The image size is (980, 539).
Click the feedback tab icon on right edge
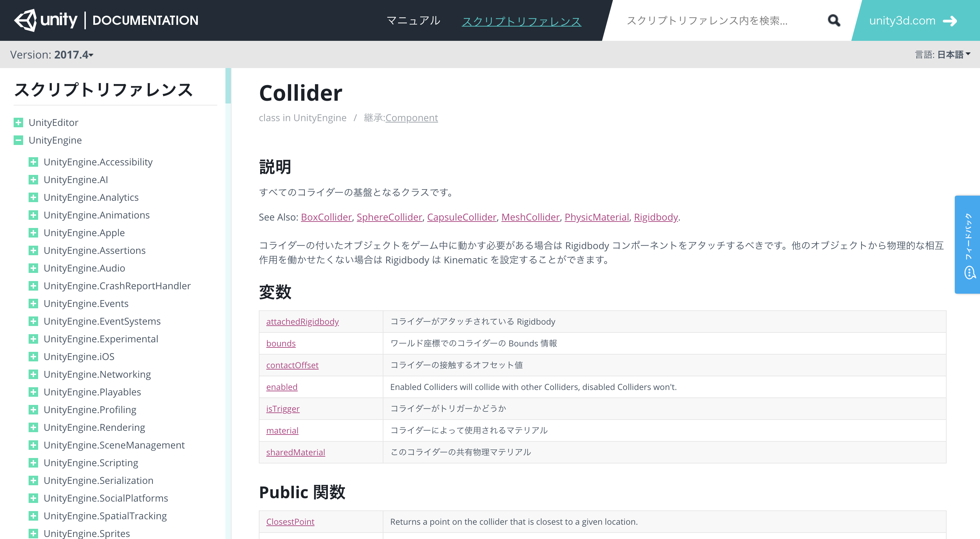click(x=968, y=282)
